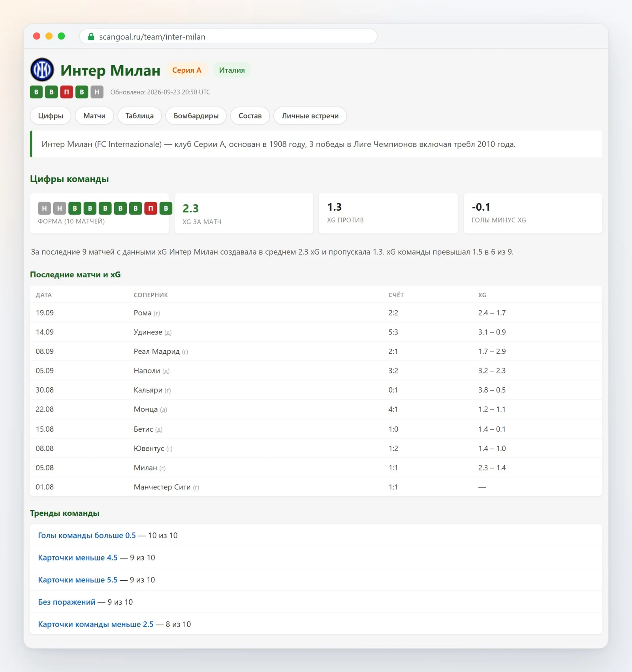Screen dimensions: 632x672
Task: Select the Удинезе opponent cell
Action: [x=152, y=332]
